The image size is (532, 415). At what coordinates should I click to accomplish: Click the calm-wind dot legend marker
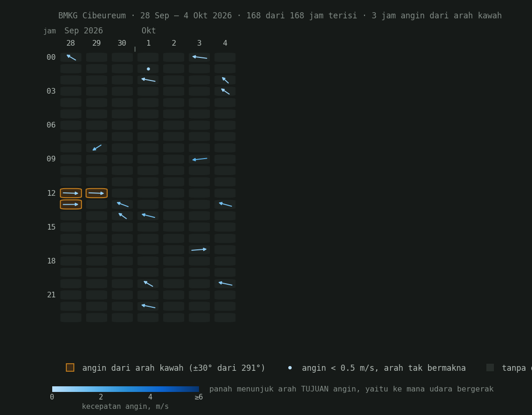(x=290, y=368)
